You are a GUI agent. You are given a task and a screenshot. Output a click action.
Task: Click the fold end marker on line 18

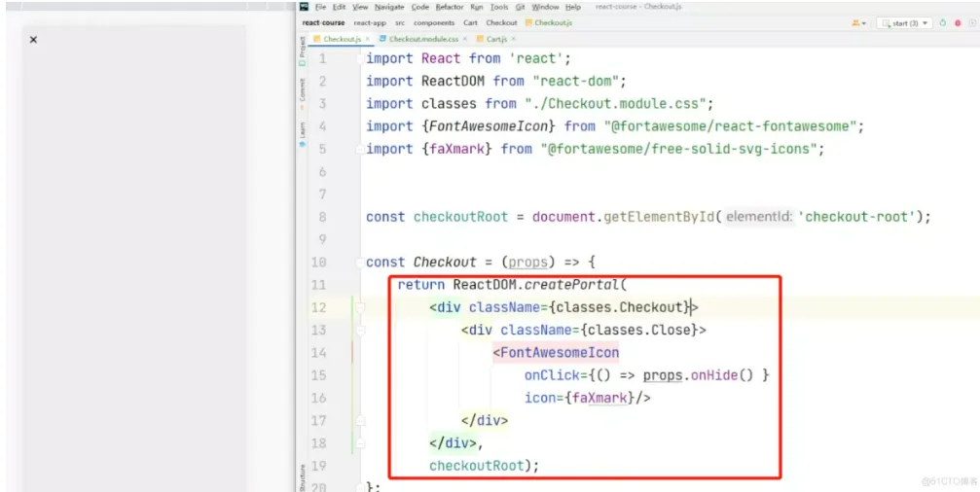[x=361, y=443]
